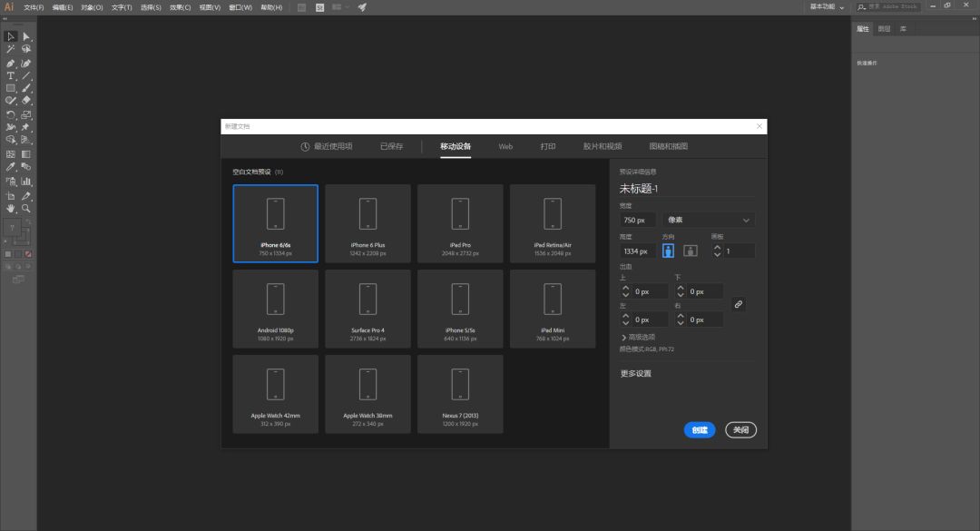Select the Type tool
980x531 pixels.
[11, 76]
